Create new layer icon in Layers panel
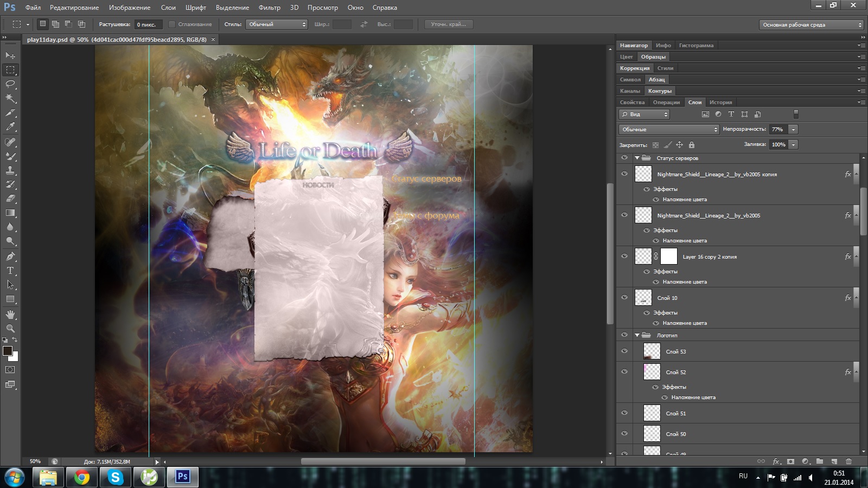 click(834, 461)
